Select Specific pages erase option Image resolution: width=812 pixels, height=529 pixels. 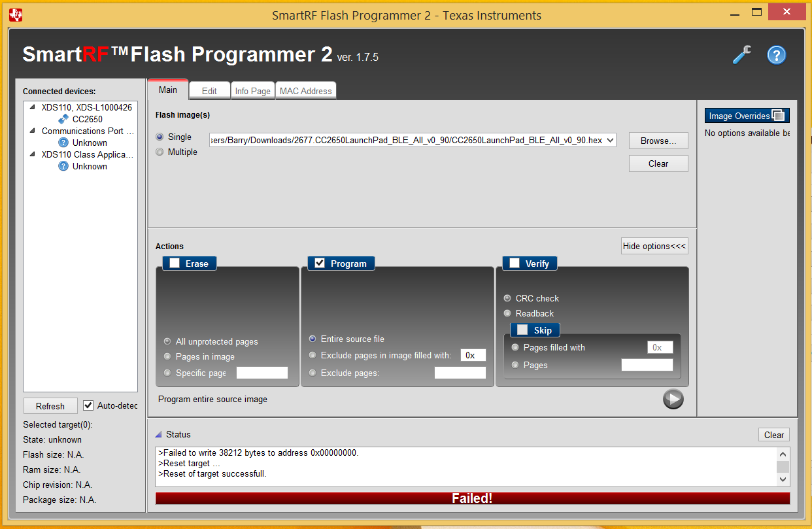(x=167, y=373)
